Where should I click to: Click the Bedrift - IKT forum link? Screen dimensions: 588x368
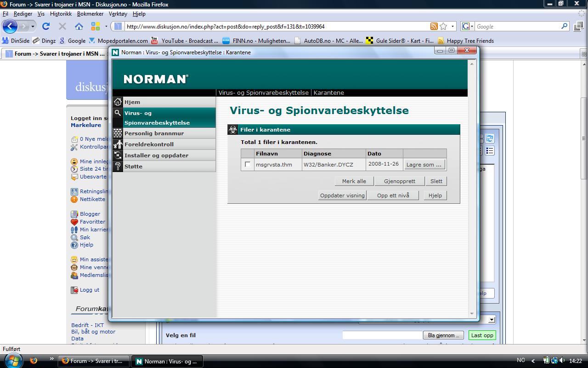pyautogui.click(x=87, y=325)
